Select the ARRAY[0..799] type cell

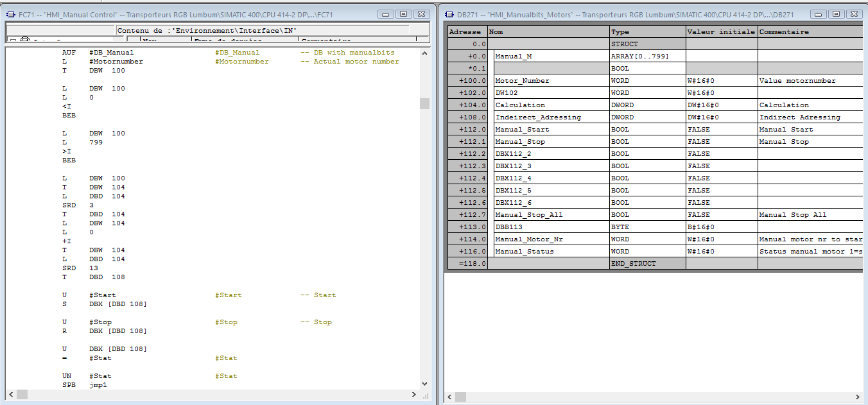pos(647,56)
